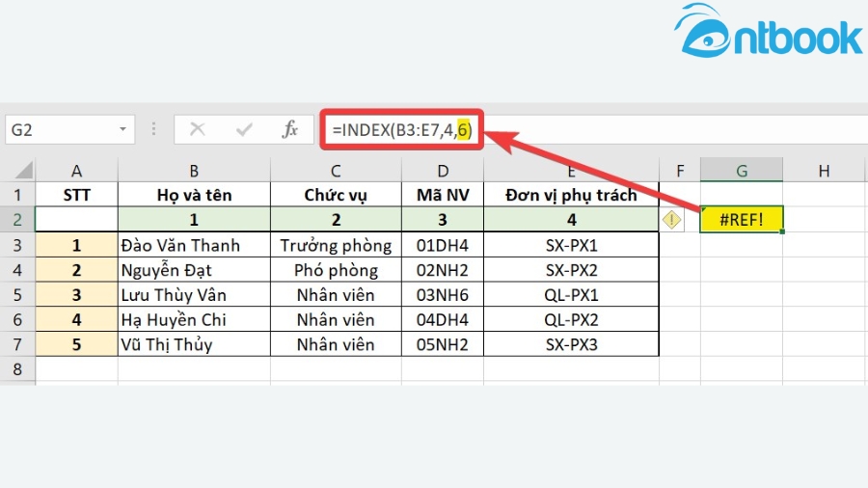Click cell D2 with number 3
The width and height of the screenshot is (868, 488).
point(443,220)
